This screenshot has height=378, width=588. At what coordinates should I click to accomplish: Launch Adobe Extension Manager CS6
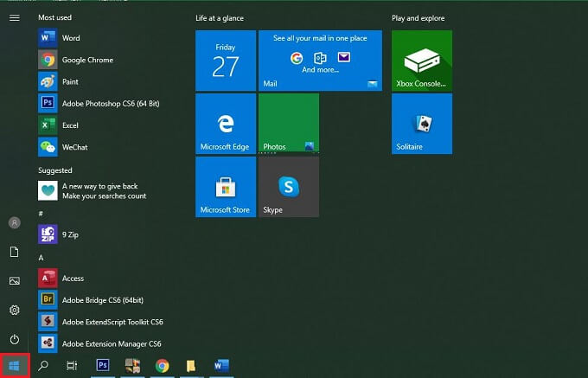pos(101,343)
